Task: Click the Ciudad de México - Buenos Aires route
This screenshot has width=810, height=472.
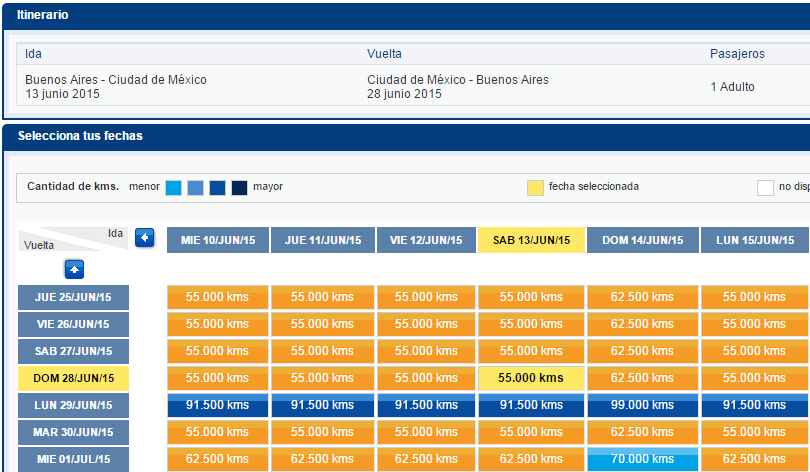Action: [x=458, y=80]
